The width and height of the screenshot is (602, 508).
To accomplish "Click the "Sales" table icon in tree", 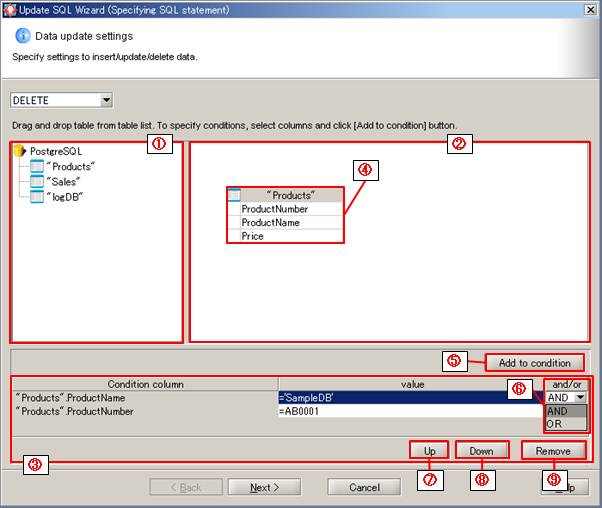I will tap(37, 181).
